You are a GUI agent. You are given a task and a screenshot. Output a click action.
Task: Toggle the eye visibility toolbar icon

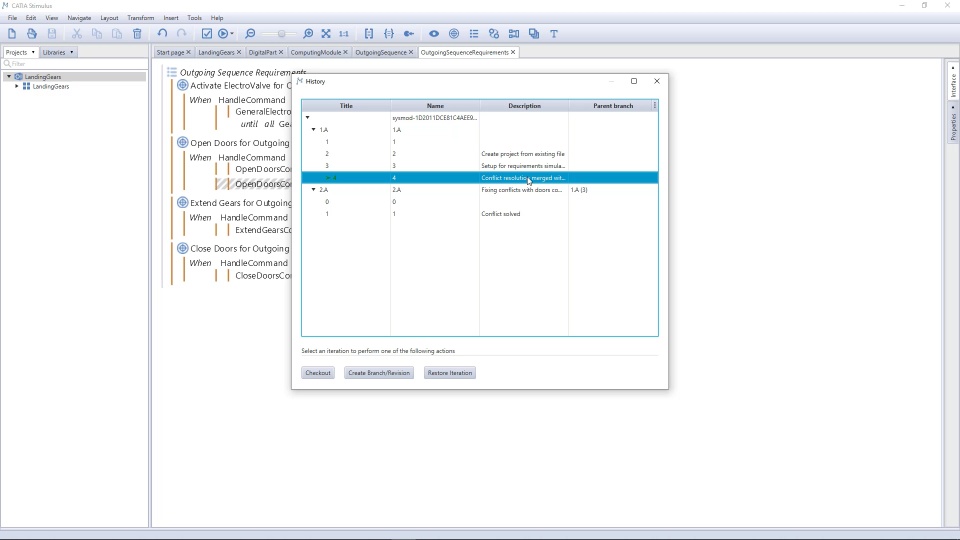[x=434, y=34]
